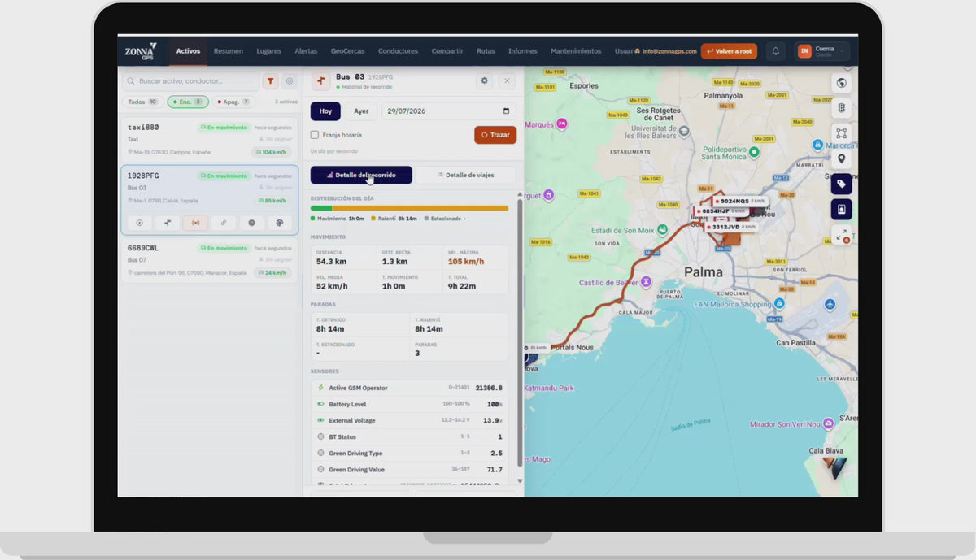Click the Castillo de Bellver map marker

pyautogui.click(x=646, y=281)
